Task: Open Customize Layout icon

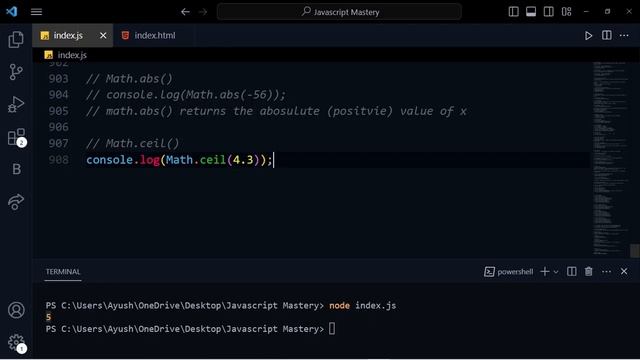Action: [567, 12]
